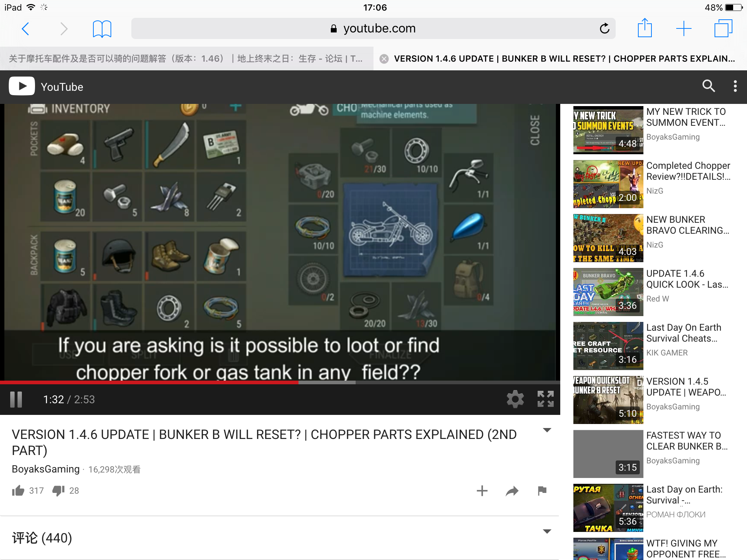Like the video with thumbs up
747x560 pixels.
pos(18,491)
